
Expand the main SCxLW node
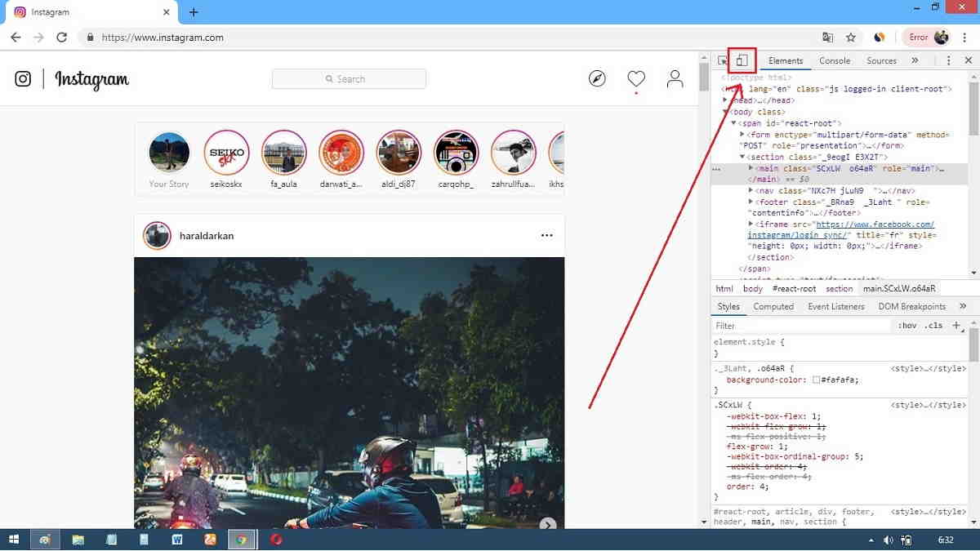click(751, 168)
